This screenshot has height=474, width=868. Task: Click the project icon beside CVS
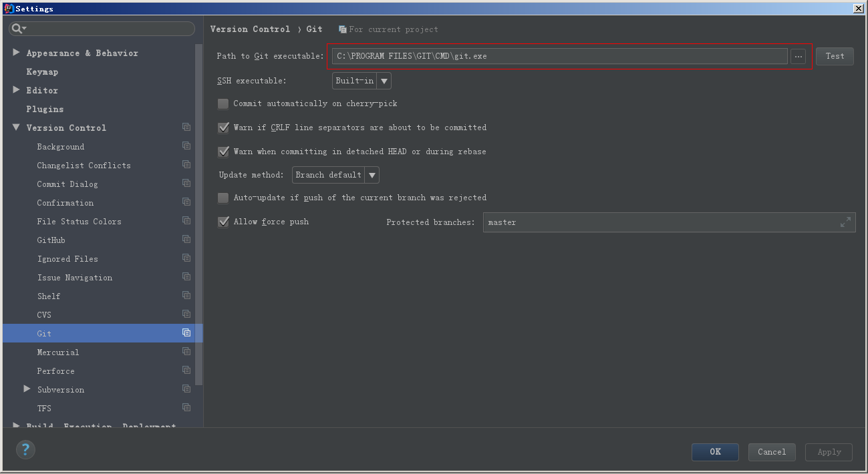pos(186,314)
